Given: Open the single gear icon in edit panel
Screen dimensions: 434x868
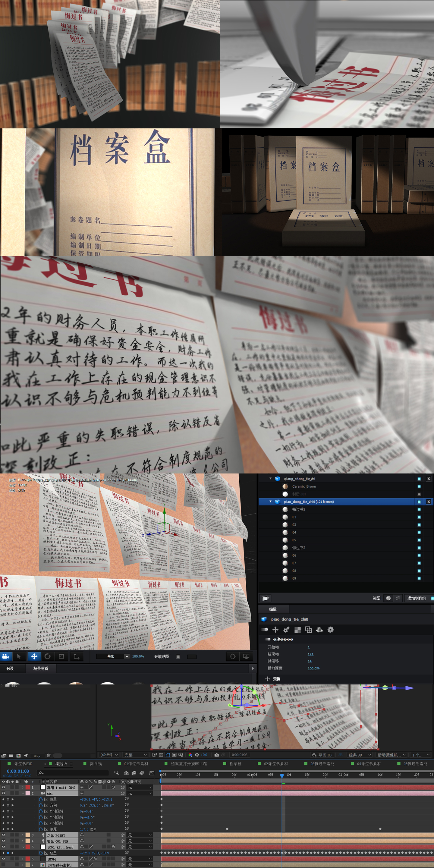Looking at the screenshot, I should tap(331, 629).
